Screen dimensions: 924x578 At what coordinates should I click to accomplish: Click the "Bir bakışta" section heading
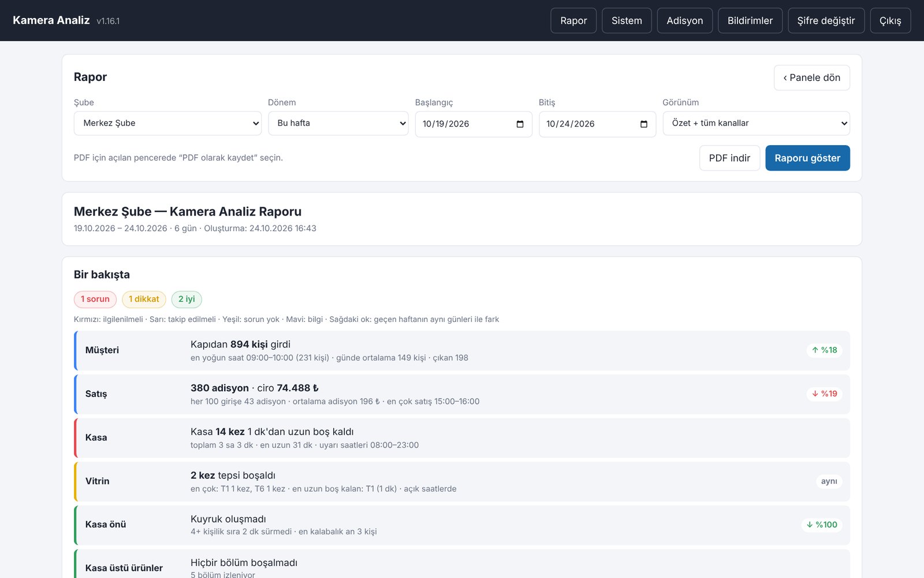[x=102, y=275]
